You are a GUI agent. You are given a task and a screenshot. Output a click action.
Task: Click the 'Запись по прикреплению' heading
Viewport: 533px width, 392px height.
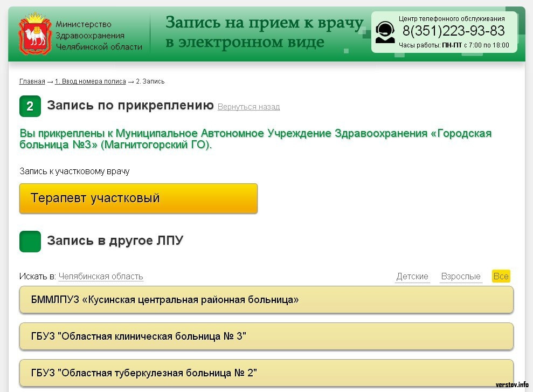click(130, 106)
